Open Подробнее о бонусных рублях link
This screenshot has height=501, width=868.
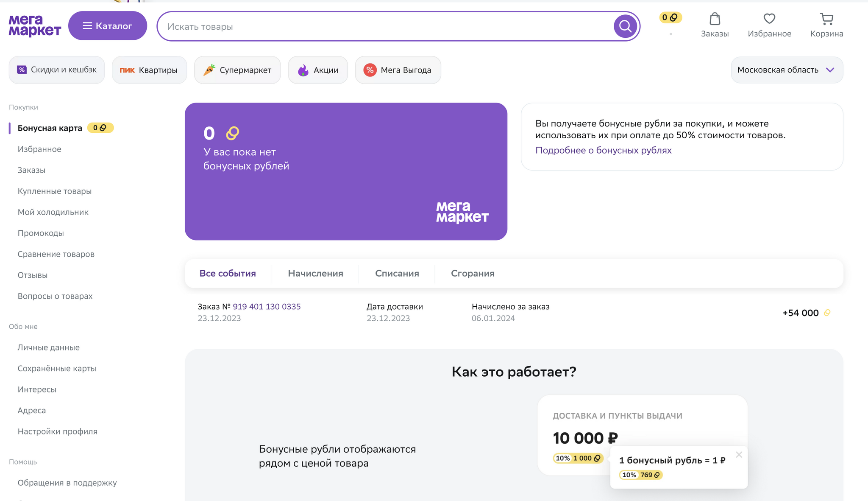click(x=604, y=150)
